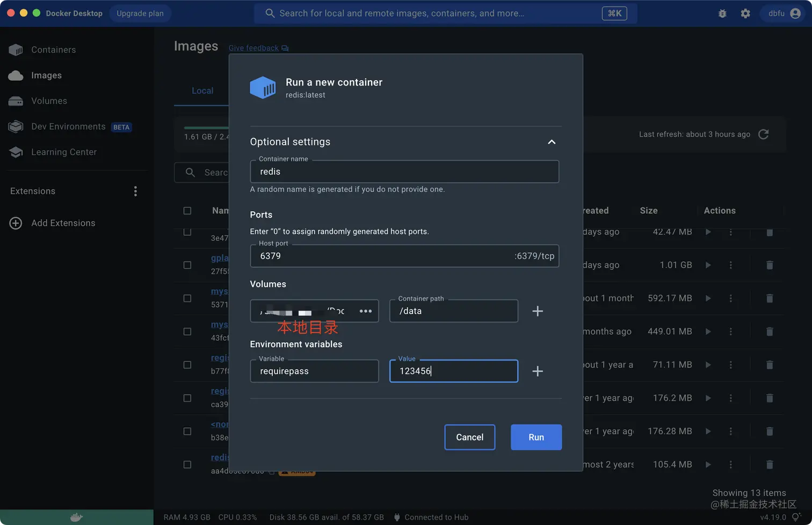Image resolution: width=812 pixels, height=525 pixels.
Task: Check the 176.2 MB image row checkbox
Action: pos(187,398)
